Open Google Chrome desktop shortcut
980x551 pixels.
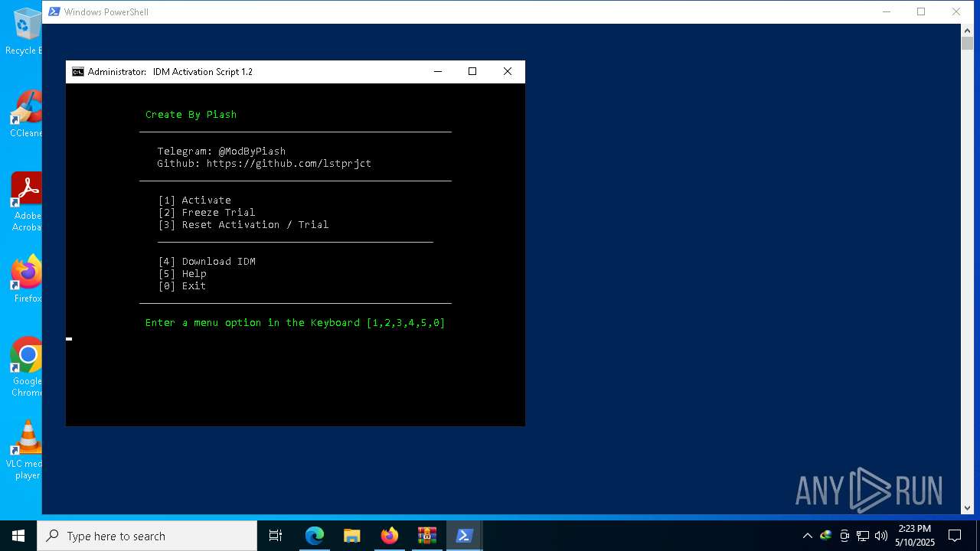pyautogui.click(x=26, y=367)
